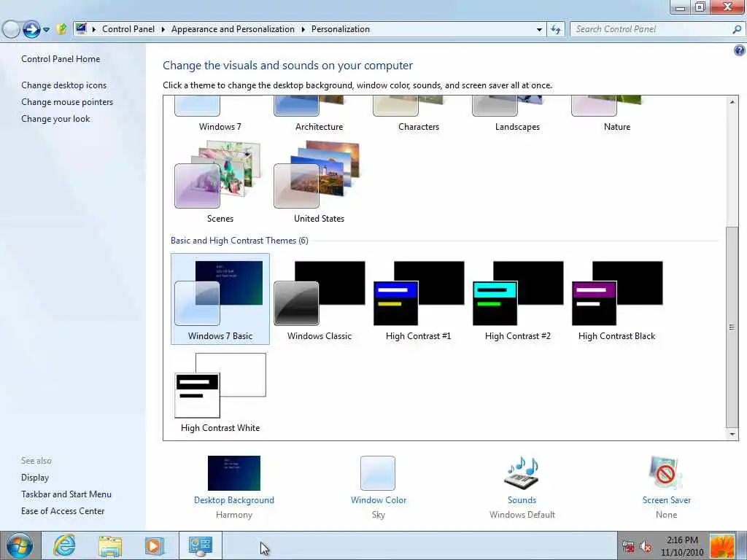
Task: Expand arrow after Control Panel breadcrumb
Action: [x=163, y=29]
